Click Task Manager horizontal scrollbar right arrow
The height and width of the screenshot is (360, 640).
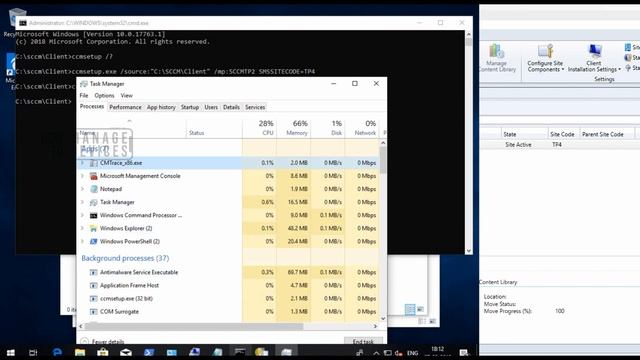pos(376,327)
